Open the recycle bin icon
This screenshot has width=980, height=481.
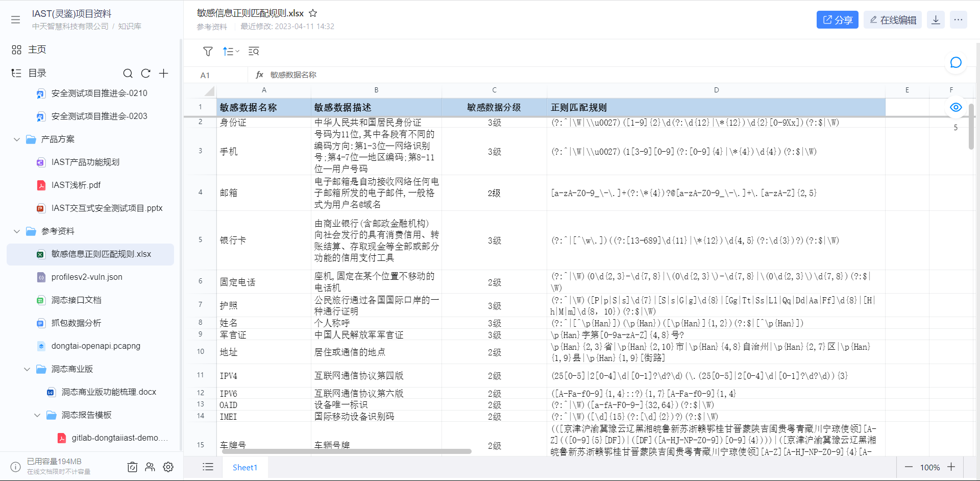132,467
